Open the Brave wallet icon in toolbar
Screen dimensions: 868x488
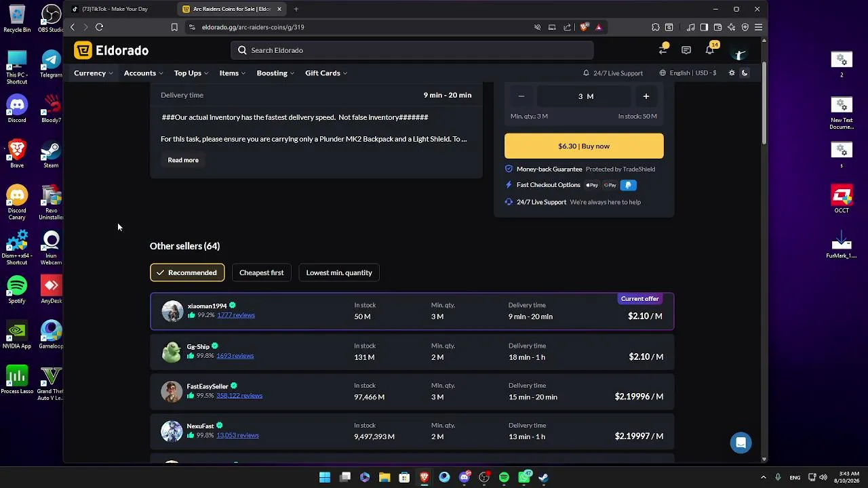coord(717,27)
